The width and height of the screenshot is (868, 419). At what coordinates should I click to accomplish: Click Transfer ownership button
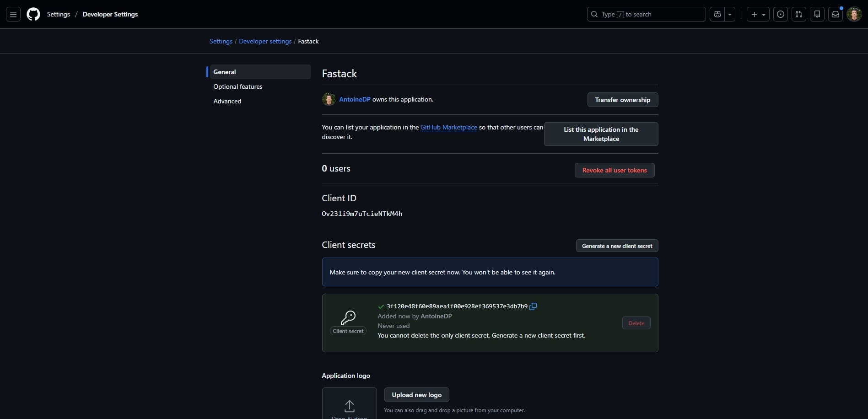(x=622, y=100)
